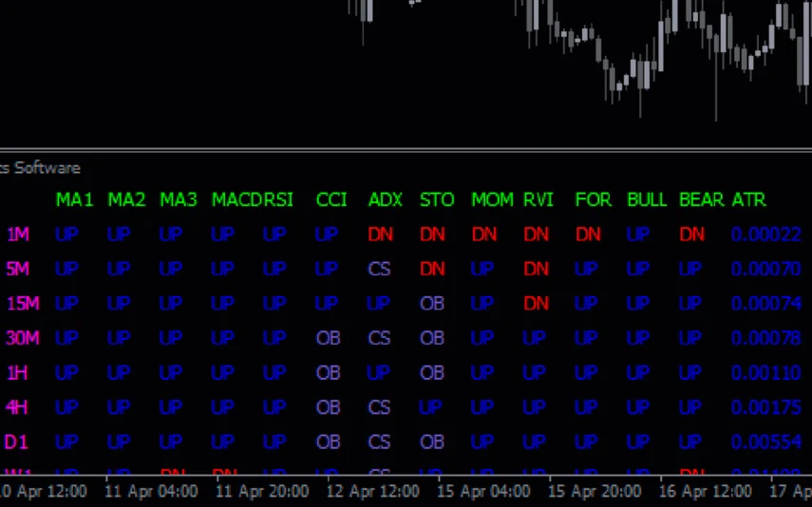Click the 16 Apr 12:00 time axis label
The image size is (812, 507).
[x=706, y=492]
